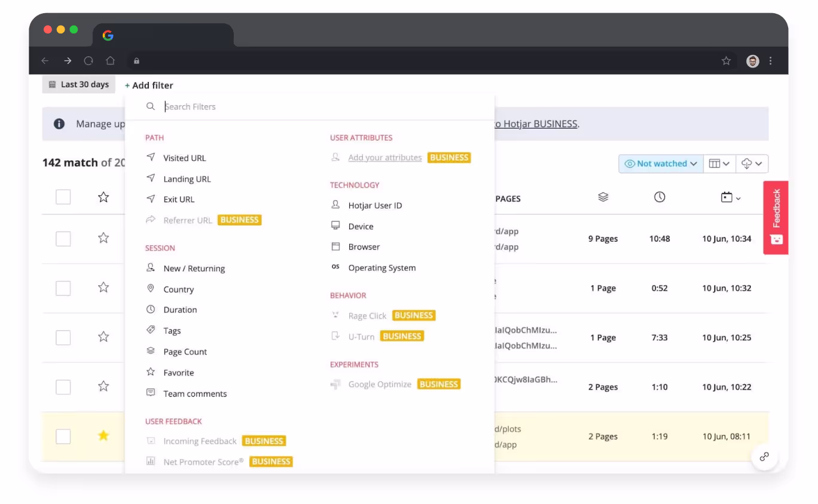Select the Duration filter
Screen dimensions: 818x504
click(x=180, y=310)
